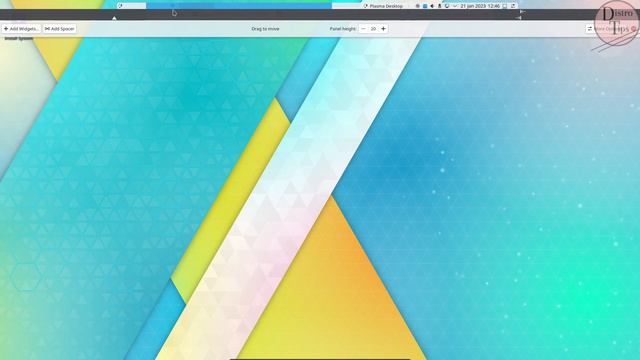Decrease panel height with minus button

coord(363,29)
